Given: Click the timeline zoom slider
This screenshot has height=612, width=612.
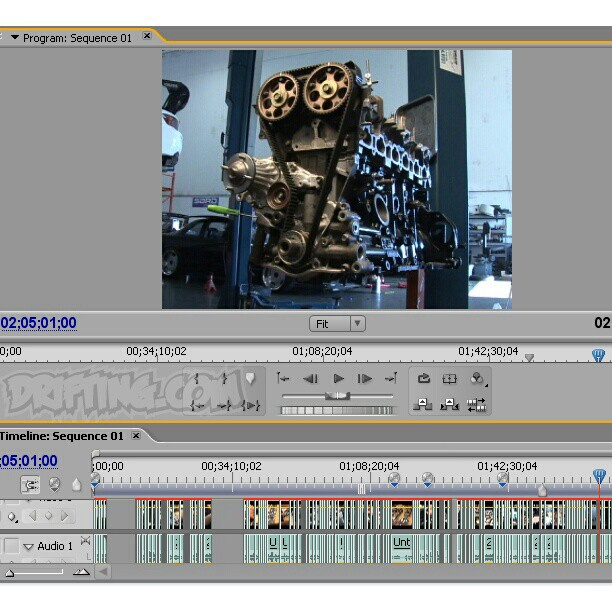Looking at the screenshot, I should coord(40,572).
